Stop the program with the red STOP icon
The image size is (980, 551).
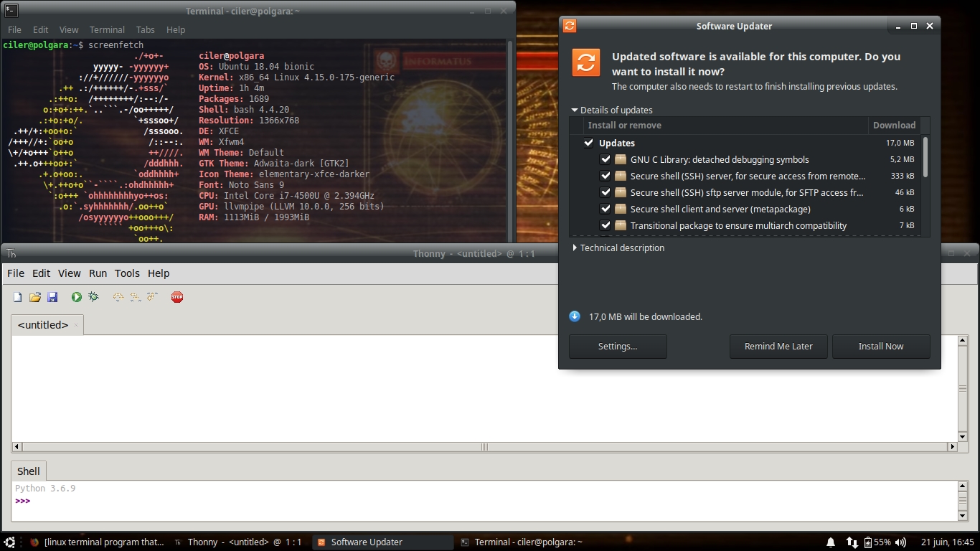(177, 297)
